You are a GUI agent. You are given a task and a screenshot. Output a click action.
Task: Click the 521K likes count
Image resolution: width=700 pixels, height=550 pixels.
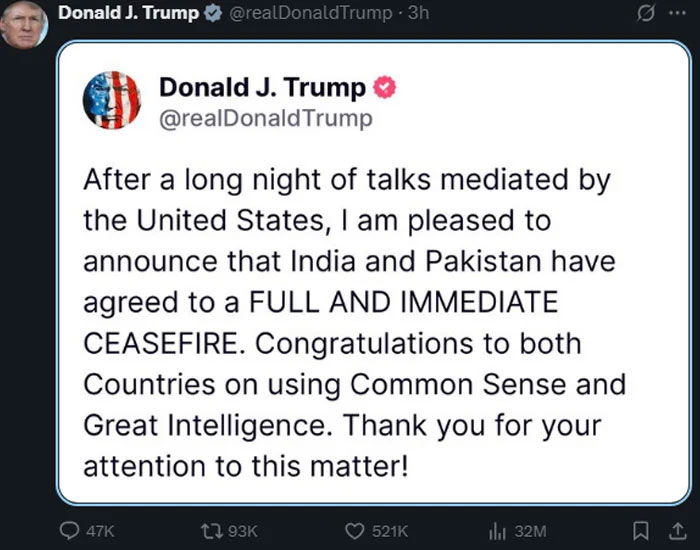coord(389,531)
